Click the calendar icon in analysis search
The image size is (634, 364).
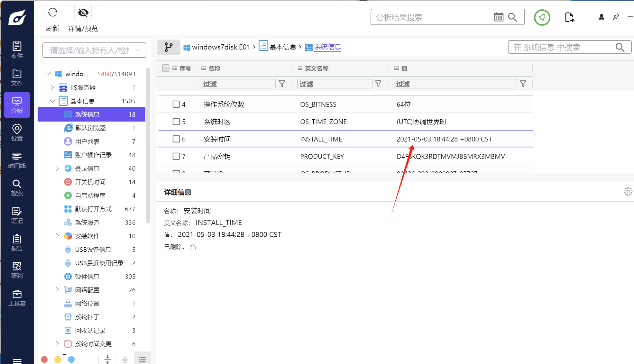[498, 17]
